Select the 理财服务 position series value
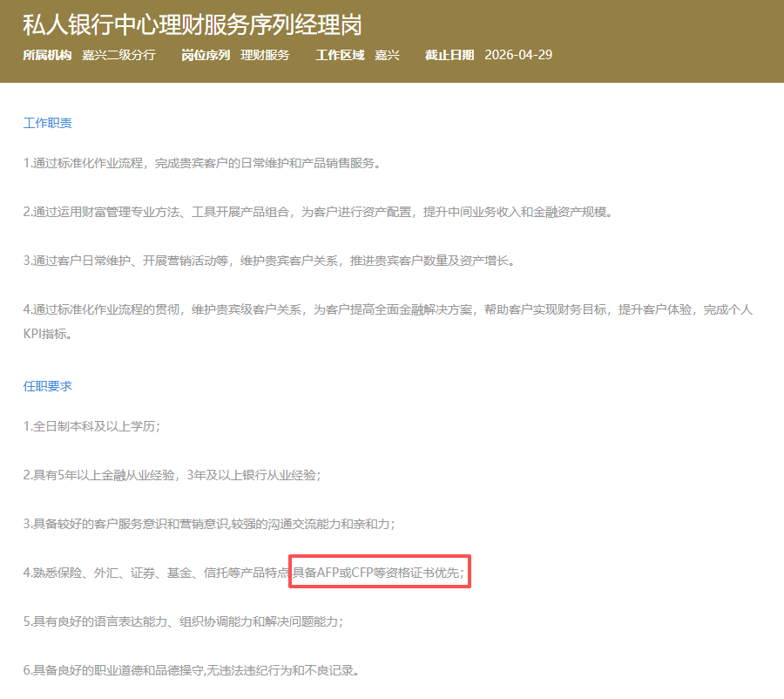 [265, 55]
